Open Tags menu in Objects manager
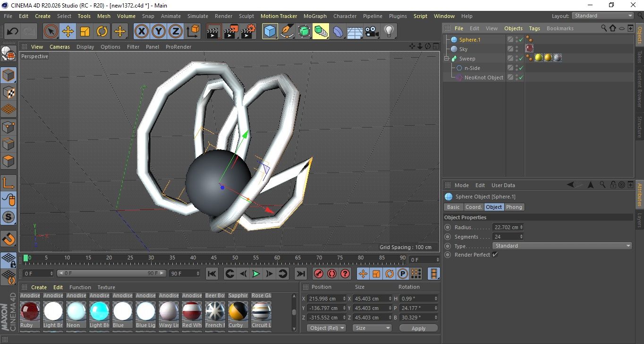Viewport: 644px width, 344px height. pyautogui.click(x=534, y=28)
